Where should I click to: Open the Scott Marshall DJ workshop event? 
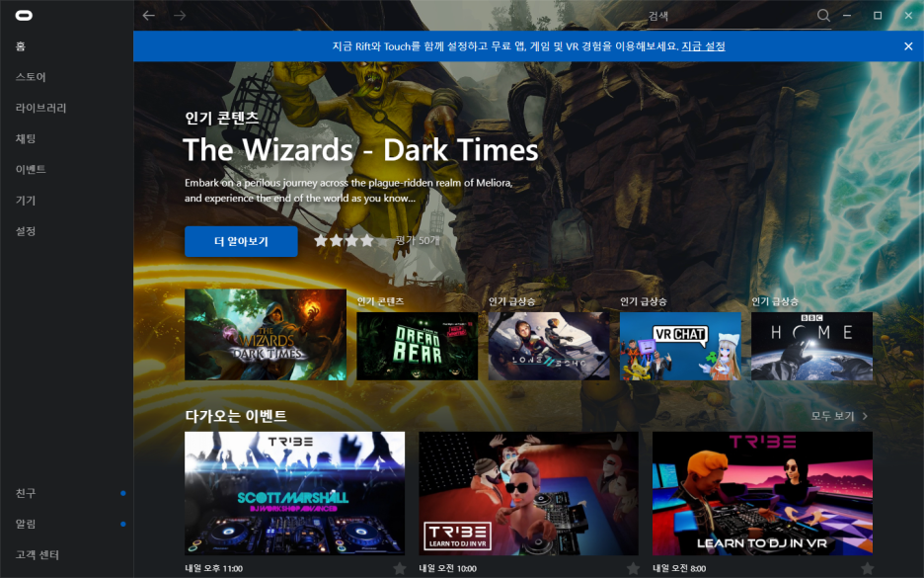(294, 493)
